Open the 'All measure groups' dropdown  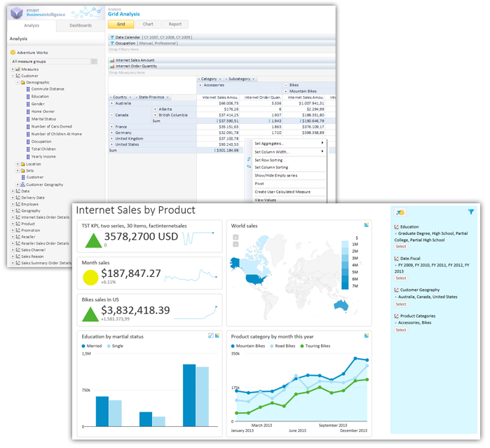[94, 62]
